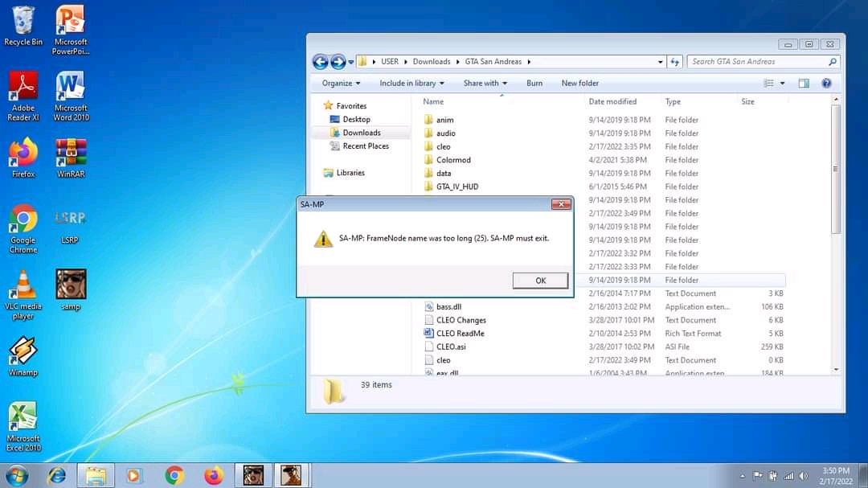The image size is (868, 488).
Task: Open Explorer help question mark icon
Action: 826,83
